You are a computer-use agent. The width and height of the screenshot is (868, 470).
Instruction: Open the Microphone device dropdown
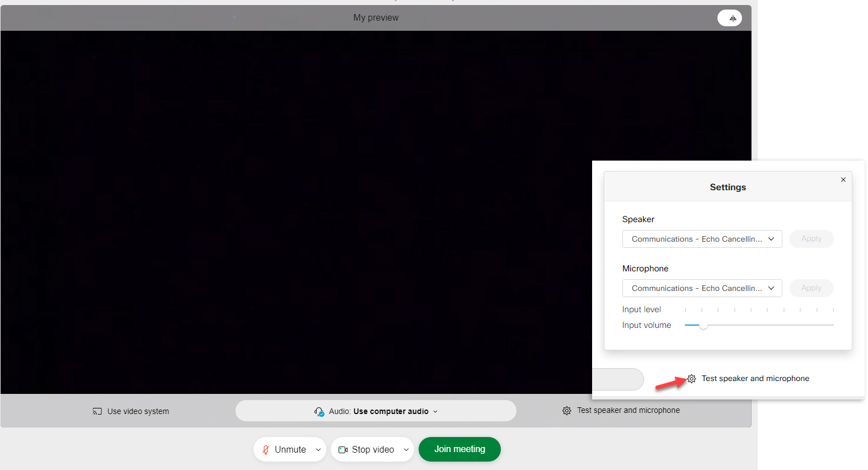[702, 288]
